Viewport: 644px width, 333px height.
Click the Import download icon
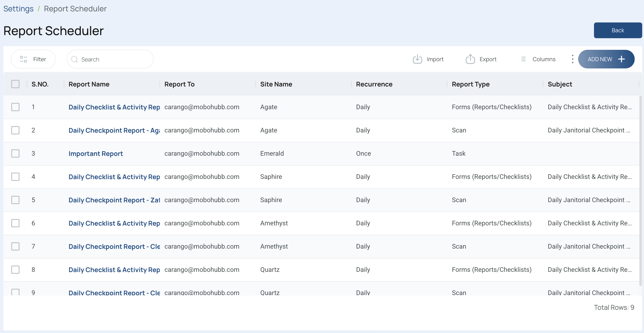417,59
